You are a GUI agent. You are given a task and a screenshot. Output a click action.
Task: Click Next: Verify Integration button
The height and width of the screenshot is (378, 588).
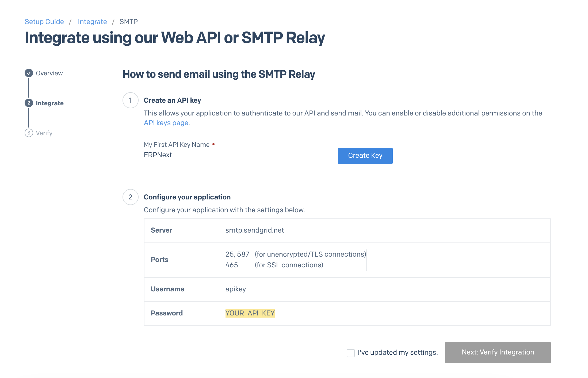(x=498, y=352)
